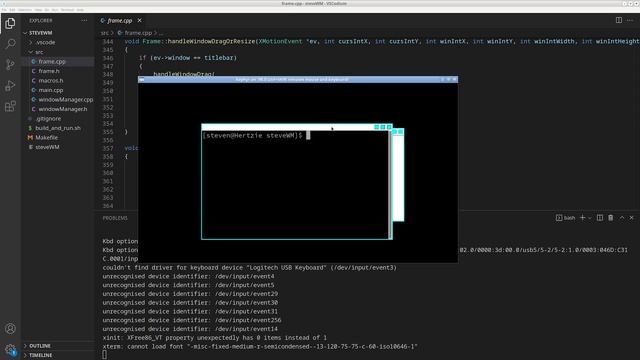This screenshot has width=640, height=360.
Task: Click the xterm prompt inside Xephyr
Action: point(252,136)
